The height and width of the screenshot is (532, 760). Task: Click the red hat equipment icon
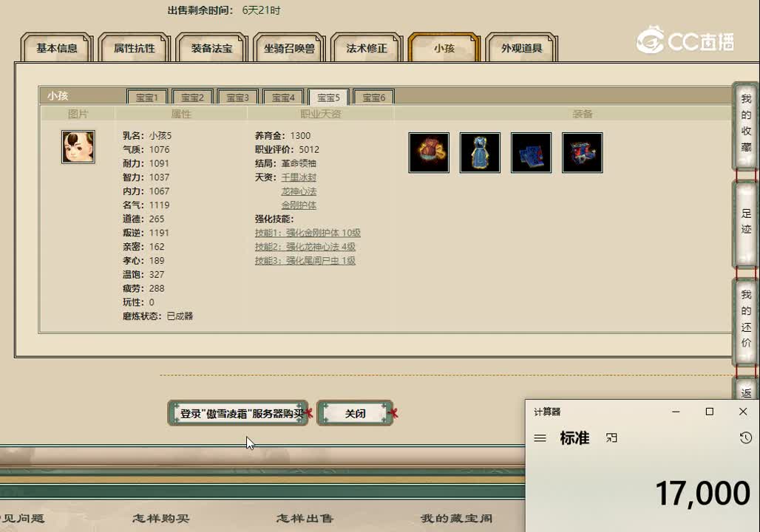pos(429,153)
